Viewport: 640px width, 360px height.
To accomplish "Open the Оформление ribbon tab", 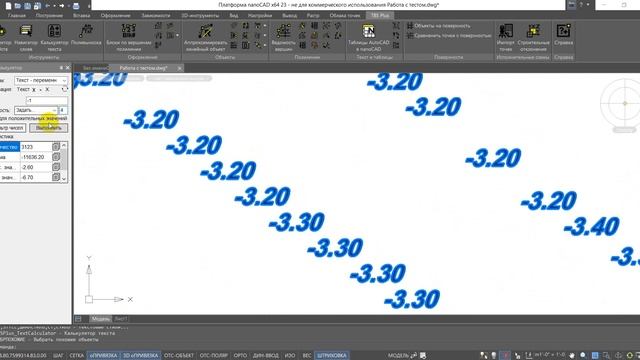I will tap(116, 16).
